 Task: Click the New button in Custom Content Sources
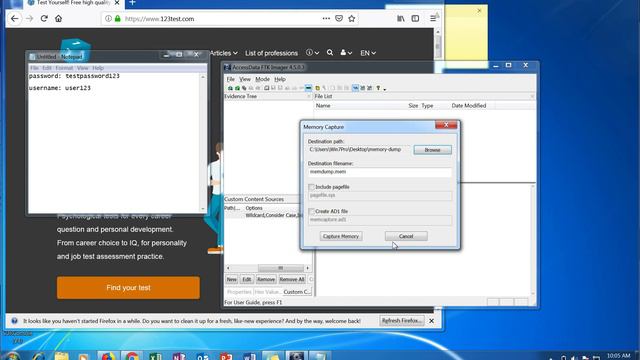[231, 280]
